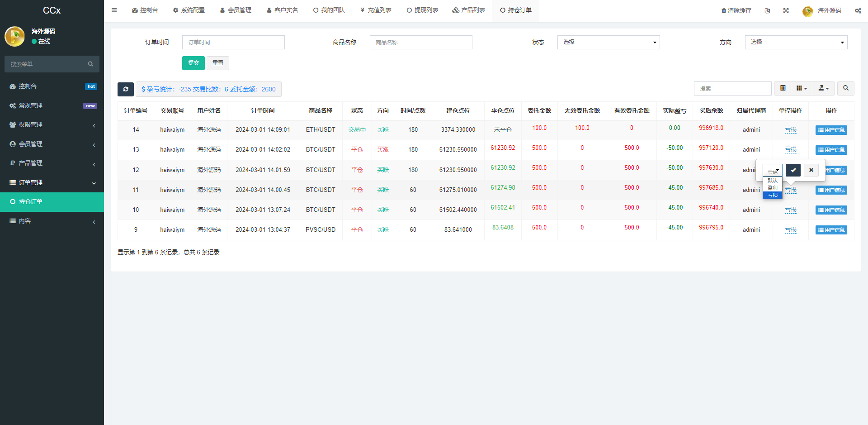Click the magnifier advanced search icon button
The height and width of the screenshot is (425, 868).
click(x=845, y=88)
